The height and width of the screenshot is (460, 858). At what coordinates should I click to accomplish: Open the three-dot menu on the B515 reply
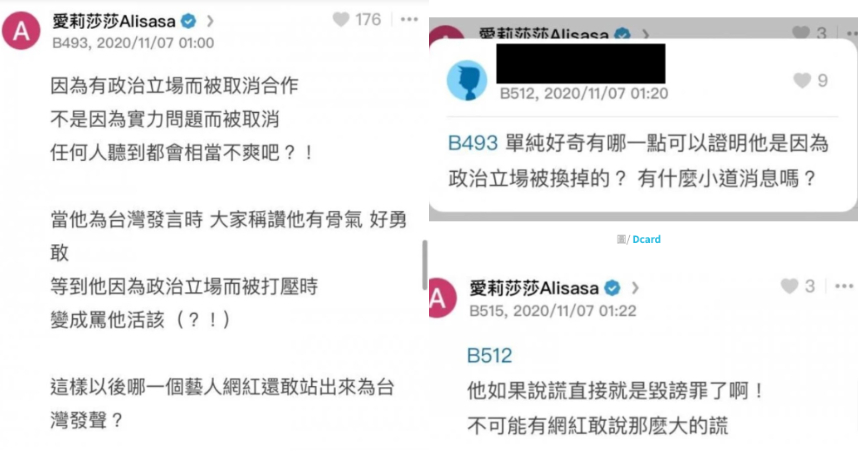pos(844,286)
